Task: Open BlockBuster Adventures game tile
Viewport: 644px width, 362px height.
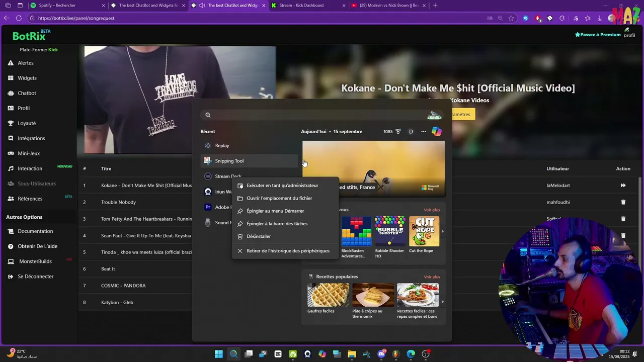Action: point(356,237)
